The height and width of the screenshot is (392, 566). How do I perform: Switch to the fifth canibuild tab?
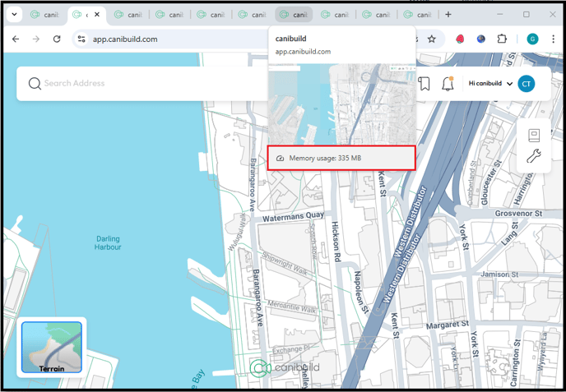(211, 15)
